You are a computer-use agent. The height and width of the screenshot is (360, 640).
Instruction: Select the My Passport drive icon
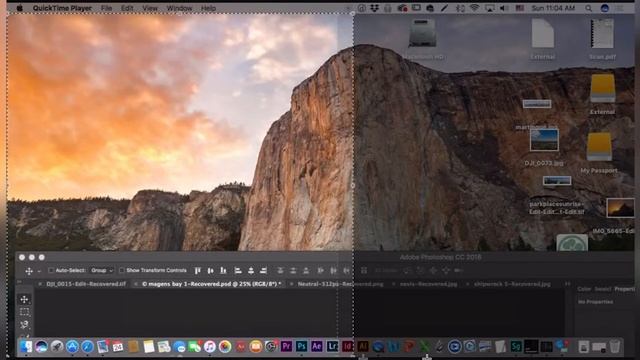tap(599, 146)
